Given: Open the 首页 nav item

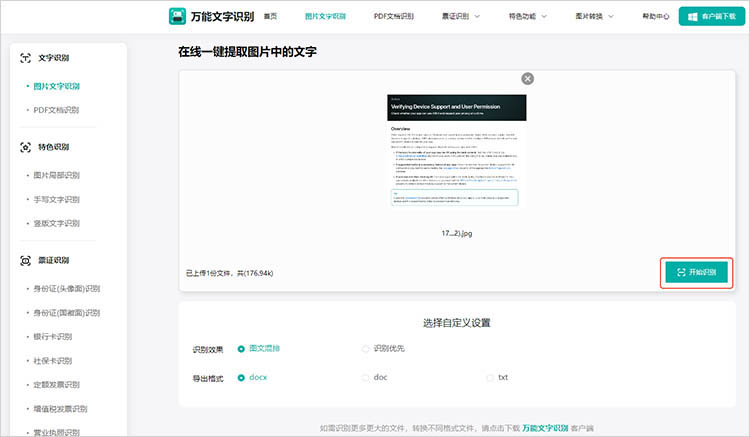Looking at the screenshot, I should [x=270, y=16].
